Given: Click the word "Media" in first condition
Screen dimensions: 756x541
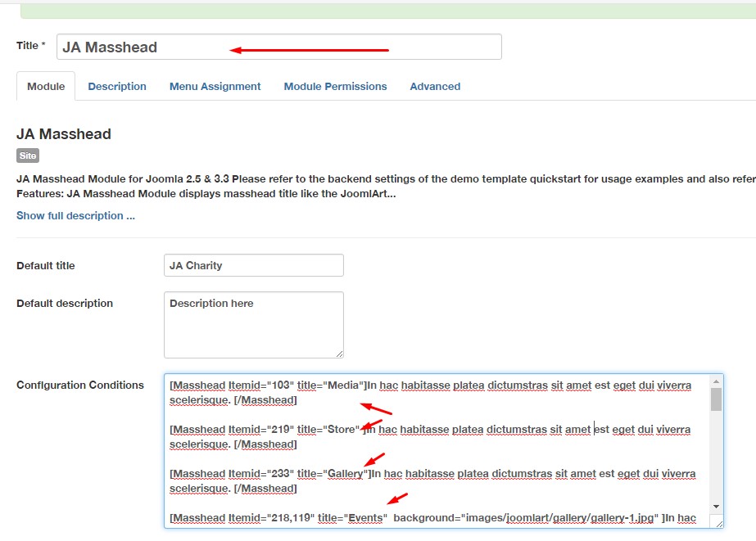Looking at the screenshot, I should 344,385.
